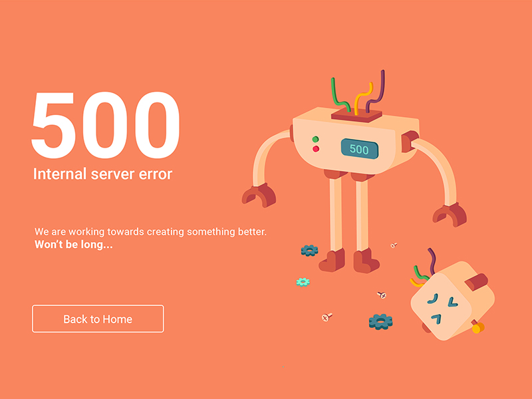The image size is (532, 399).
Task: Click the "Won't be long..." bold text
Action: point(74,244)
